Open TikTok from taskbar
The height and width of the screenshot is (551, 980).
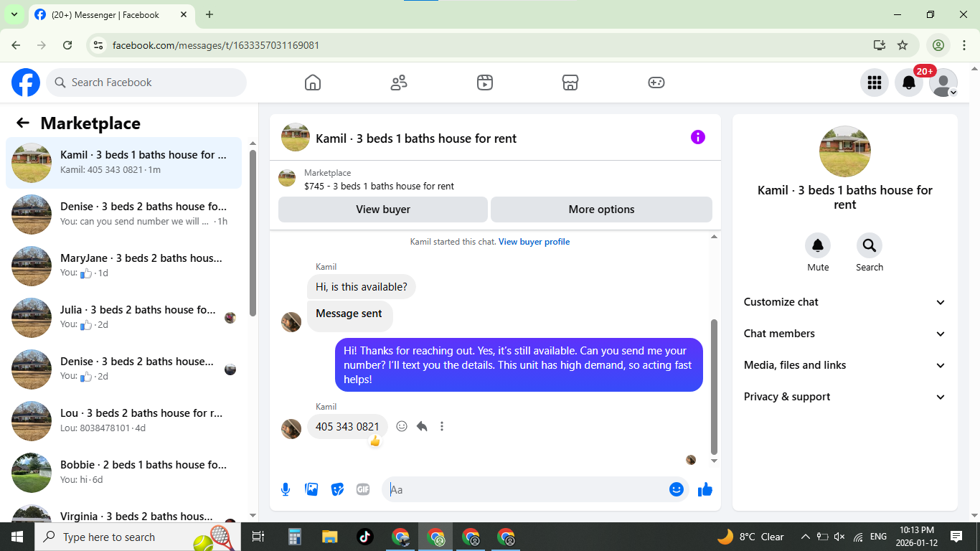coord(365,537)
